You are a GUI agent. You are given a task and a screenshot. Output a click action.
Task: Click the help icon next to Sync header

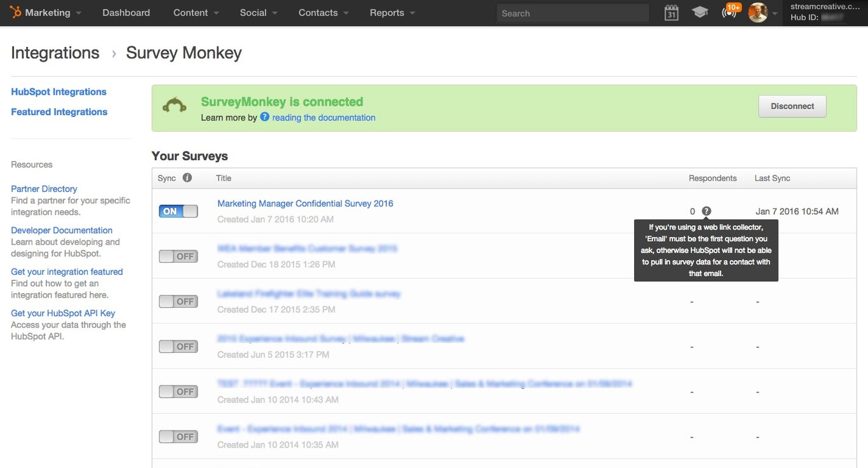(x=186, y=177)
